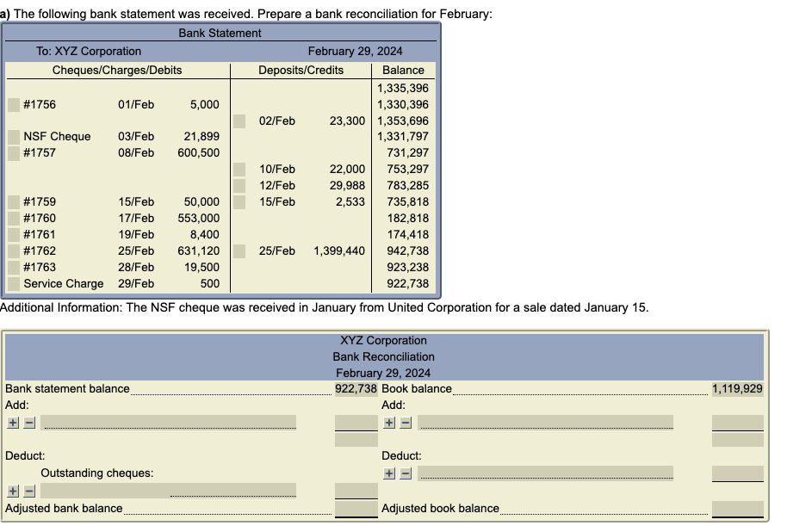
Task: Click the opening balance 1,335,396
Action: 403,89
